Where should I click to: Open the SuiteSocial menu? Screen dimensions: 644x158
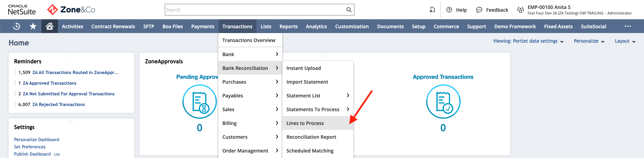tap(593, 27)
